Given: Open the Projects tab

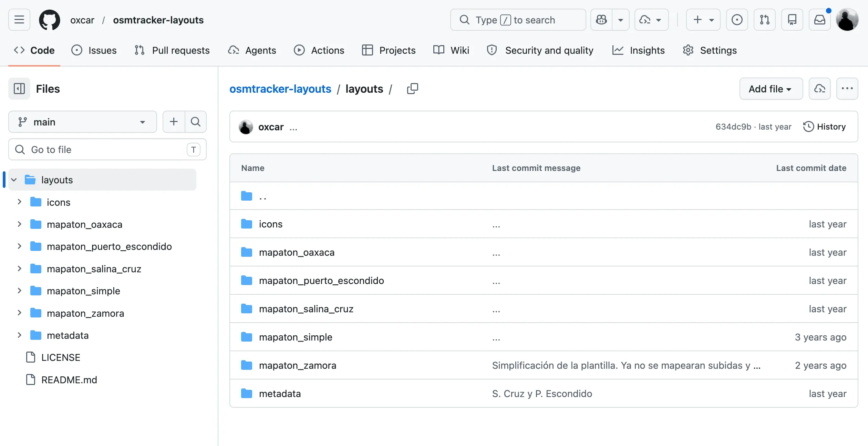Looking at the screenshot, I should 389,50.
